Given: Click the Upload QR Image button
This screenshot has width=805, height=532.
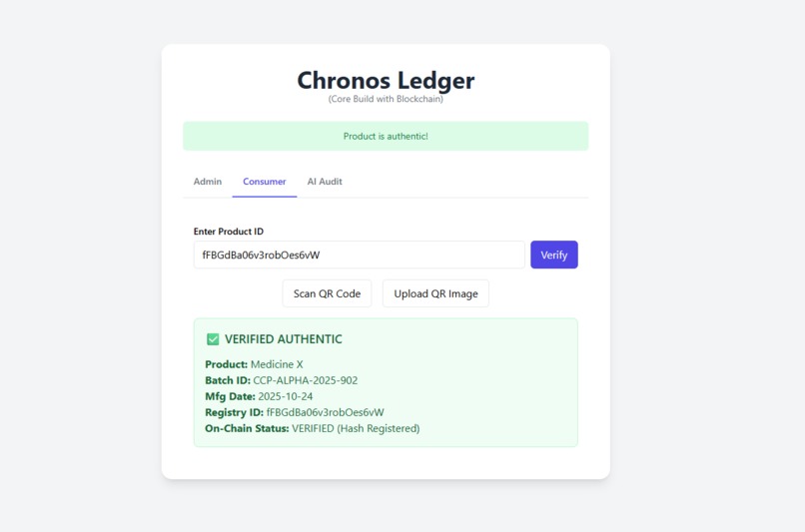Looking at the screenshot, I should [x=435, y=293].
